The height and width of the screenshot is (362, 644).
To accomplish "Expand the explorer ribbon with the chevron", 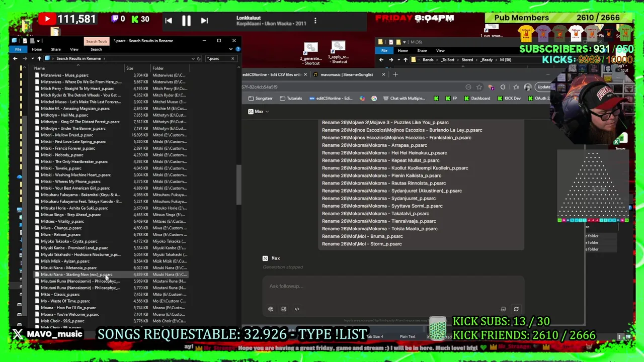I will (x=230, y=49).
